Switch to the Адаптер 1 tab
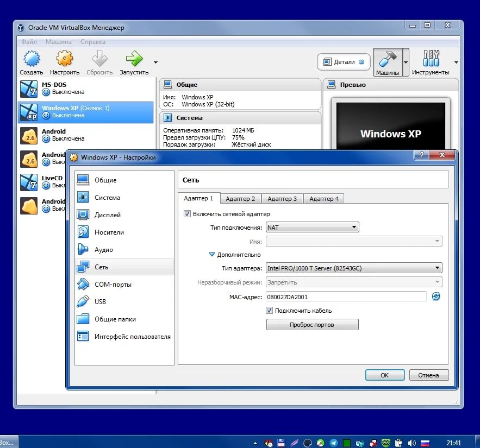Image resolution: width=480 pixels, height=448 pixels. (x=198, y=198)
